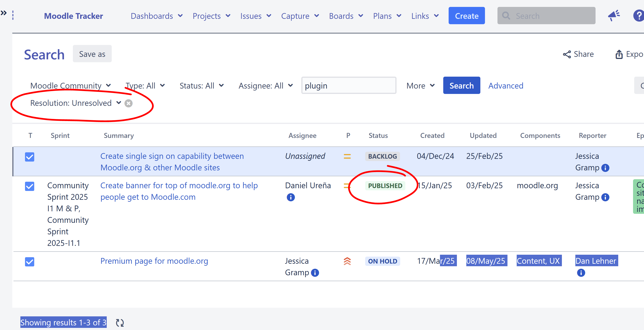Sort by Reporter column header
This screenshot has height=330, width=644.
[x=592, y=135]
